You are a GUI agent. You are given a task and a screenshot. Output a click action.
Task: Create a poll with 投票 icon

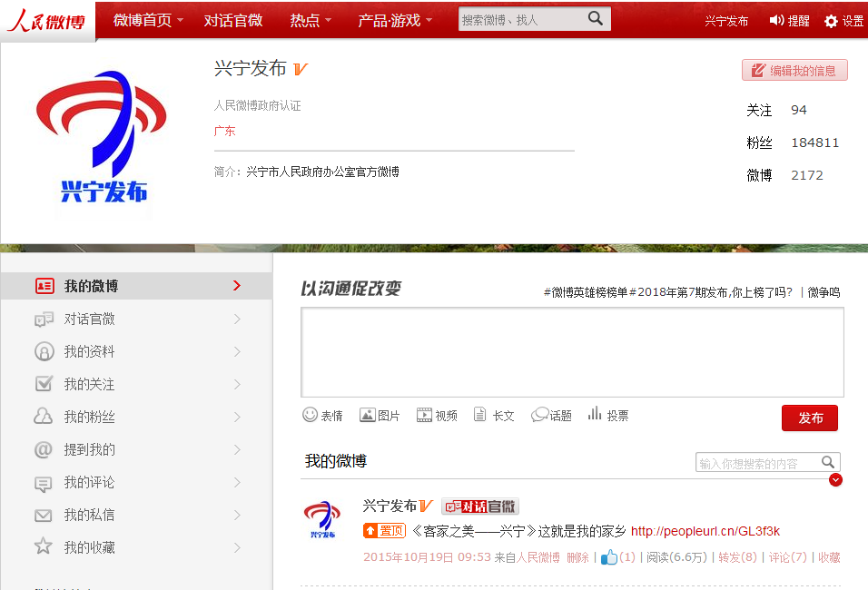[x=595, y=413]
